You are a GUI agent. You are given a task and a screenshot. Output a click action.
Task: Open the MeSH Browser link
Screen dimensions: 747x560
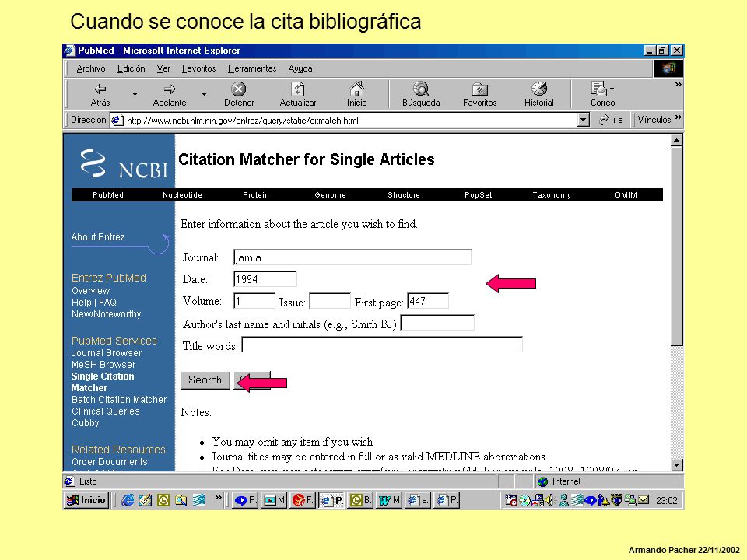point(103,365)
